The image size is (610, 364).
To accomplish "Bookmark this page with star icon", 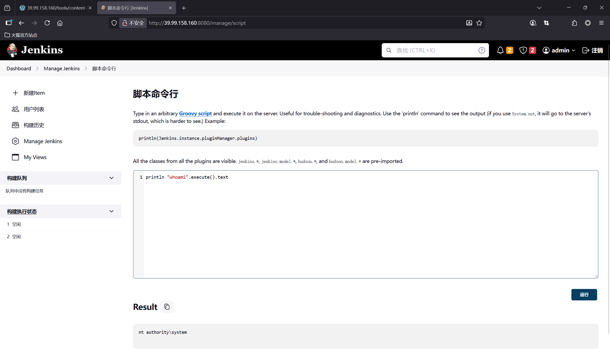I will [x=479, y=23].
